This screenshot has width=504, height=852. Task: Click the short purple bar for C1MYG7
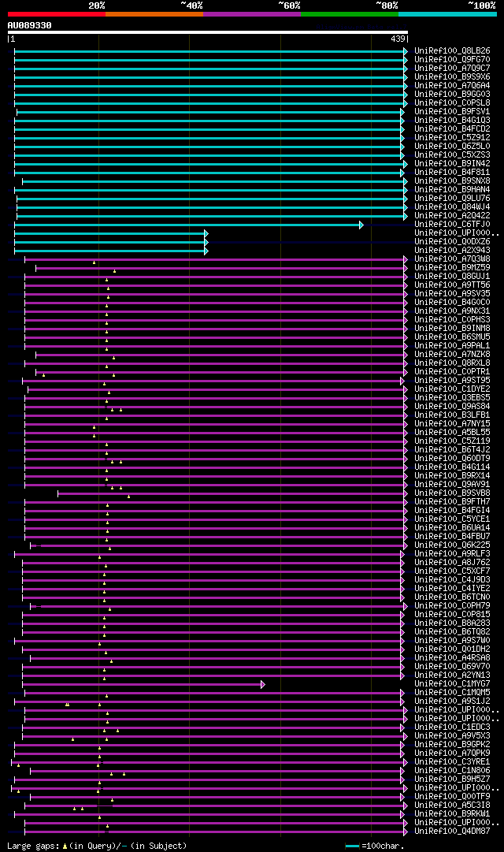coord(142,685)
